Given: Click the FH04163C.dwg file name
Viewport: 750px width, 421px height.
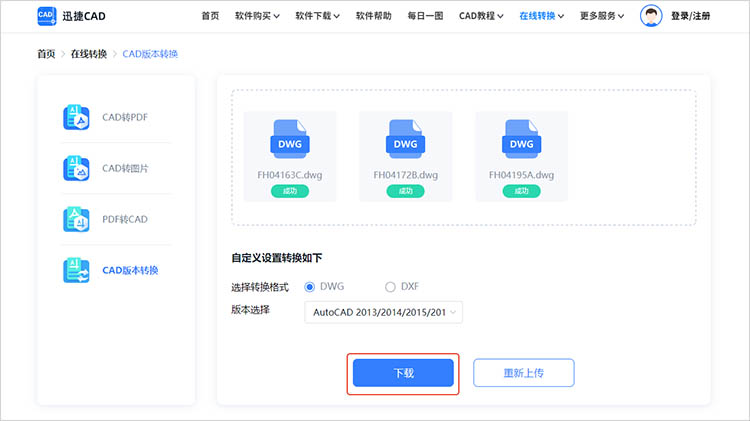Looking at the screenshot, I should point(290,175).
